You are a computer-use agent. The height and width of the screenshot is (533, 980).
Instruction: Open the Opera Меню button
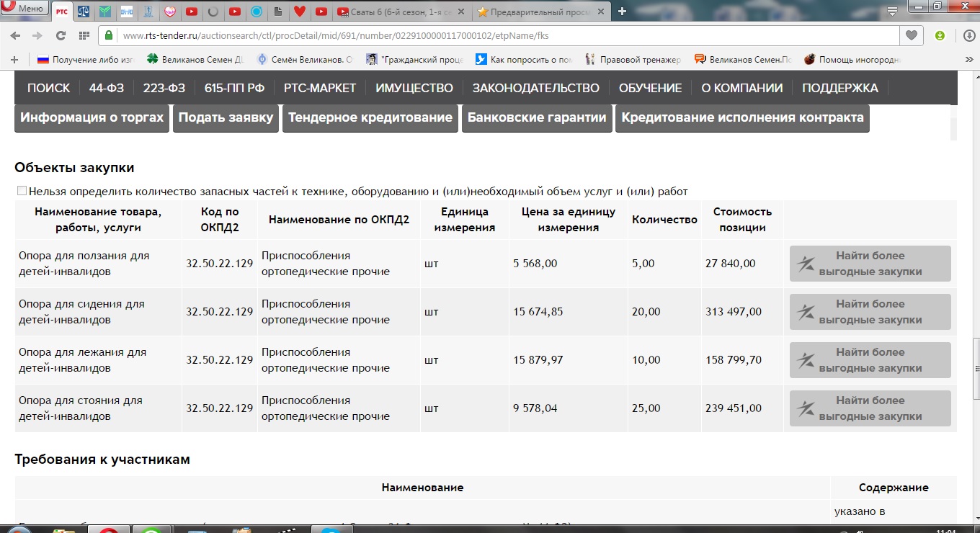coord(24,9)
